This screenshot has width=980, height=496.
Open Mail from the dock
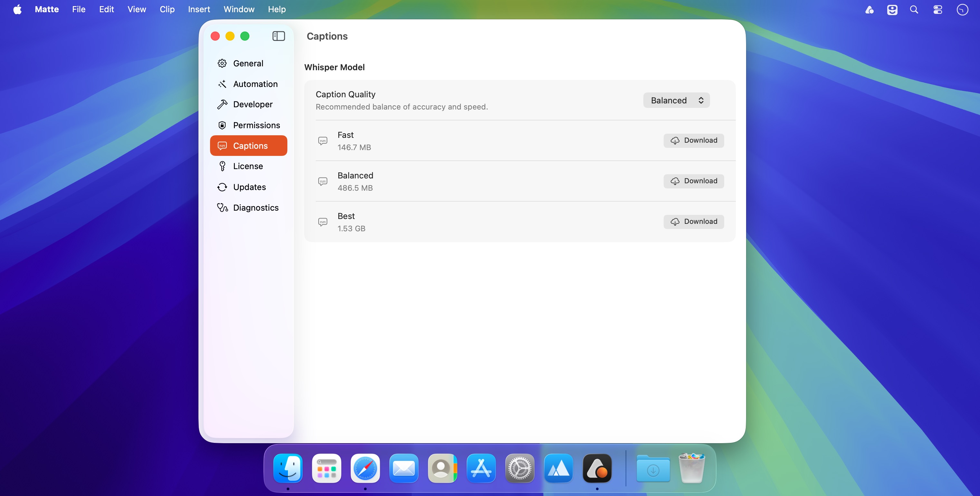click(x=404, y=468)
